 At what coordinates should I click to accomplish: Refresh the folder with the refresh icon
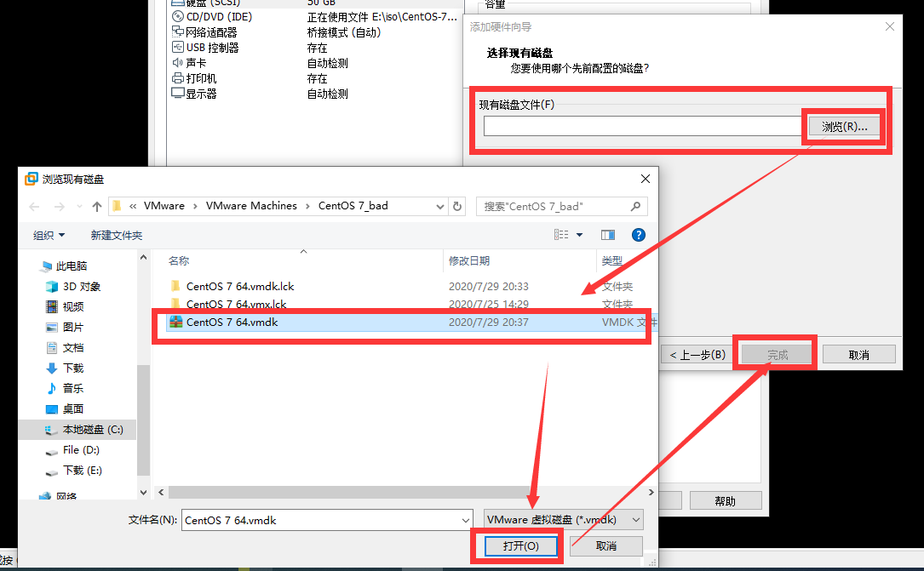(x=457, y=206)
